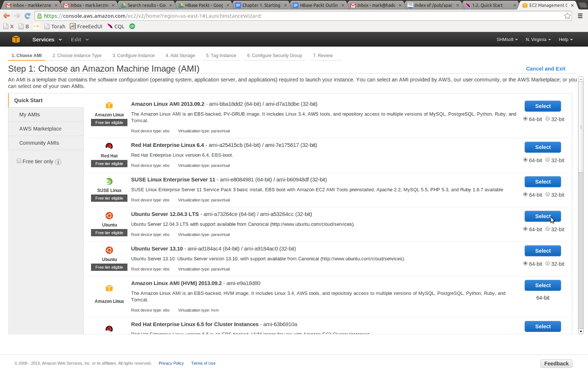588x373 pixels.
Task: Open the X bookmark in bookmarks bar
Action: click(x=8, y=26)
